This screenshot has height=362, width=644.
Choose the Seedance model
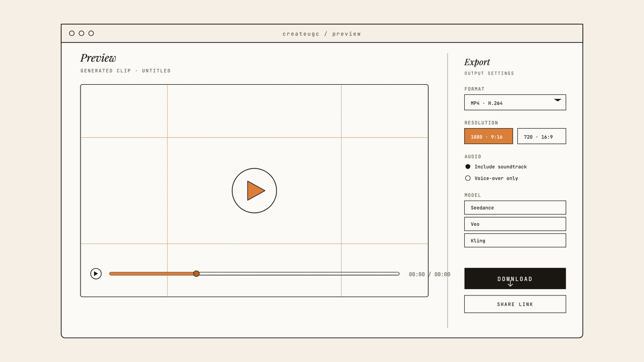515,208
